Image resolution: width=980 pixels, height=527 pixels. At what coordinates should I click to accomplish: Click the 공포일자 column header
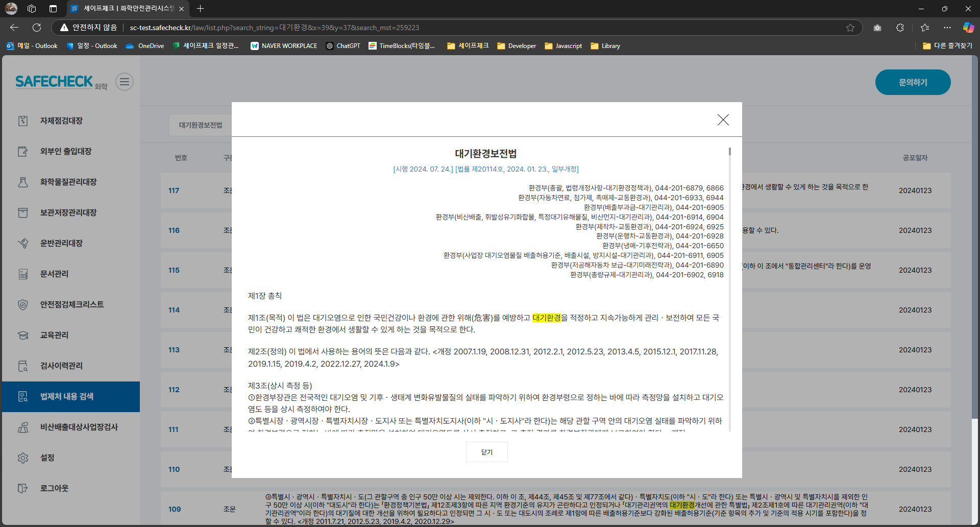pos(915,158)
